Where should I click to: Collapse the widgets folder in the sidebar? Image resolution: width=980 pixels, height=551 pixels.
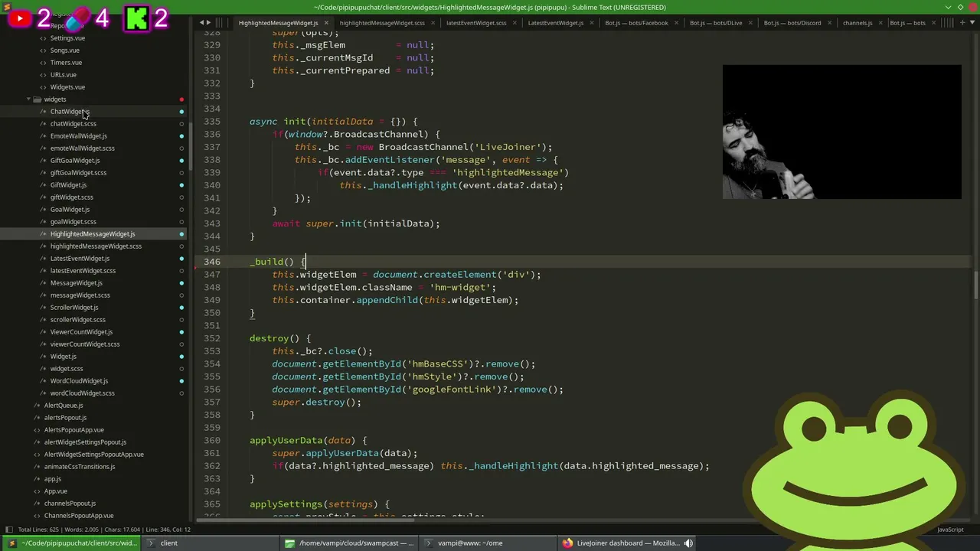tap(28, 99)
